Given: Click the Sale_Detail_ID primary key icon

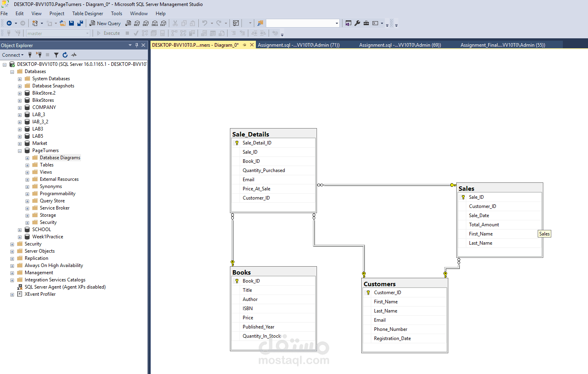Looking at the screenshot, I should (x=237, y=143).
